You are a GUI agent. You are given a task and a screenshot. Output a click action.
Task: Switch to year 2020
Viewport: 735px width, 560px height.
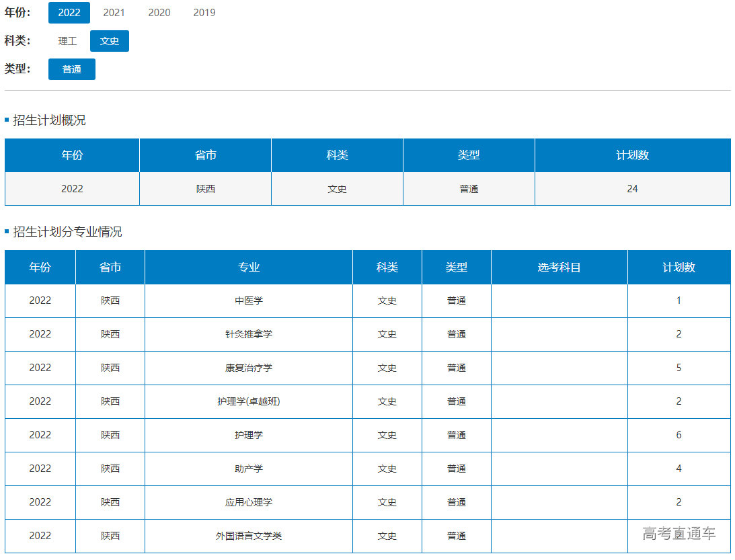click(x=159, y=13)
